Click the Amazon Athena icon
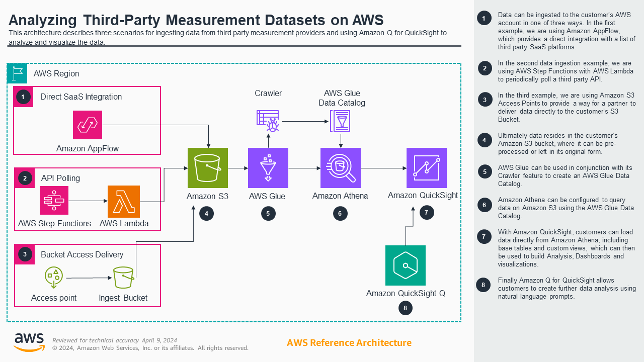Screen dimensions: 644x362 tap(341, 168)
